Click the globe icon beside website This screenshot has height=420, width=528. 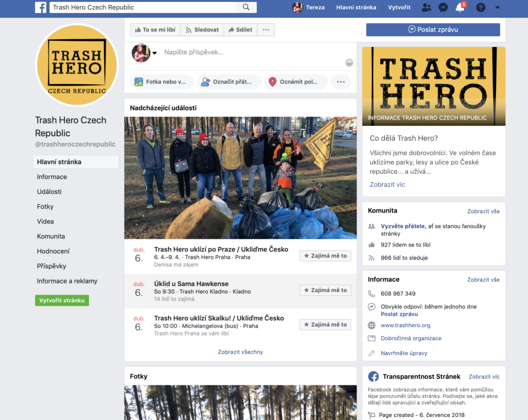[371, 325]
